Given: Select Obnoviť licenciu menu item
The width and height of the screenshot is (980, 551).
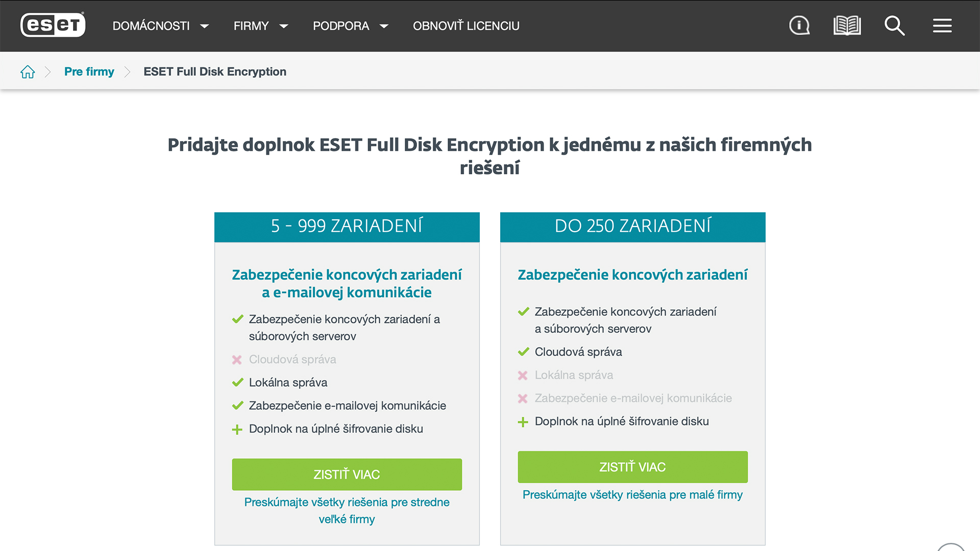Looking at the screenshot, I should tap(466, 26).
